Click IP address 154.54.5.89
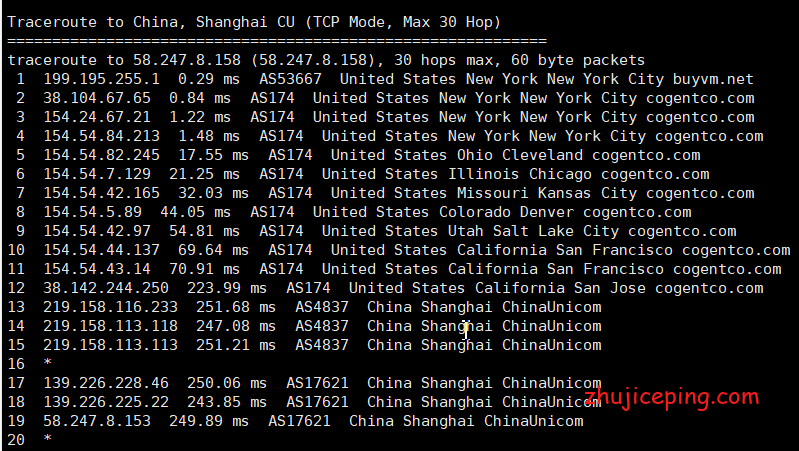Image resolution: width=799 pixels, height=451 pixels. point(92,212)
